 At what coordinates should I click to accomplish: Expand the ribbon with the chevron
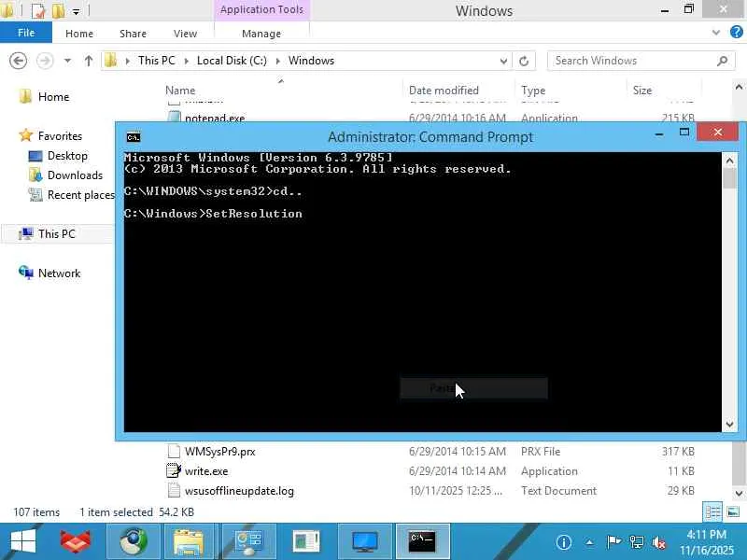pos(716,33)
